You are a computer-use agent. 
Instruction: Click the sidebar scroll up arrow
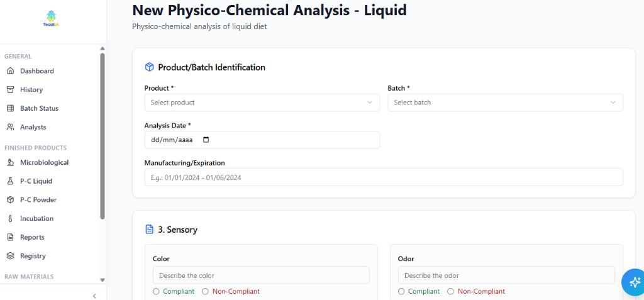(103, 48)
